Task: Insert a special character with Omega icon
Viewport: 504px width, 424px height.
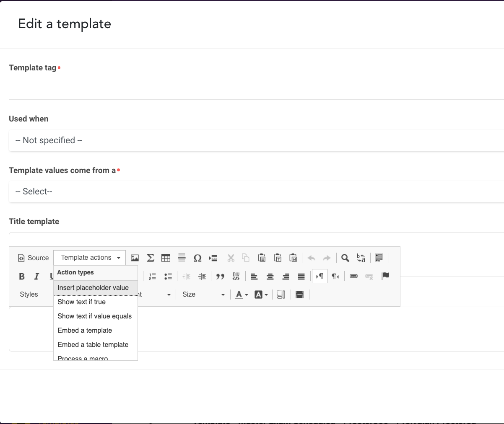Action: click(x=197, y=258)
